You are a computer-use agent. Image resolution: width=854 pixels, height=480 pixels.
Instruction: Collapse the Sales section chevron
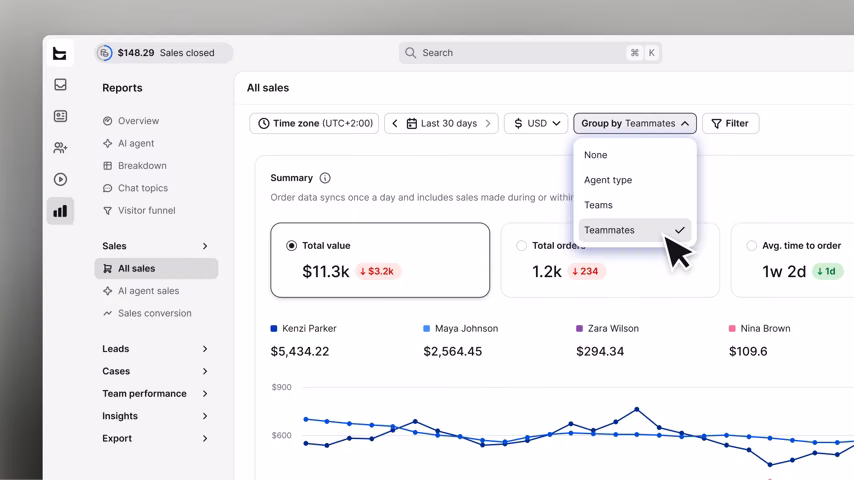point(205,246)
